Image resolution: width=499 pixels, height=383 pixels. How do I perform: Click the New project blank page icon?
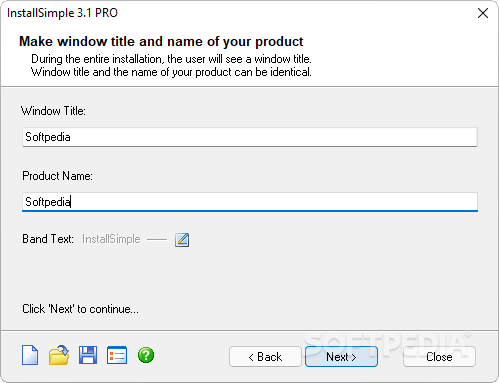point(30,355)
